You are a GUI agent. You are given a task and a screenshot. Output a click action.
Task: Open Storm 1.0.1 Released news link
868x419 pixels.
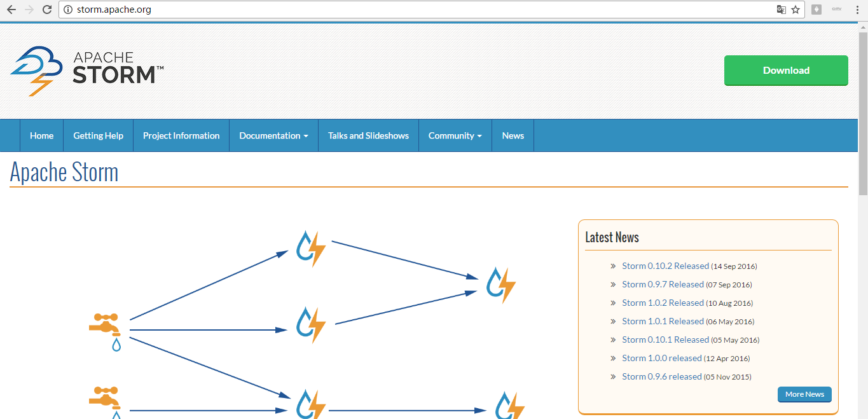pyautogui.click(x=663, y=321)
